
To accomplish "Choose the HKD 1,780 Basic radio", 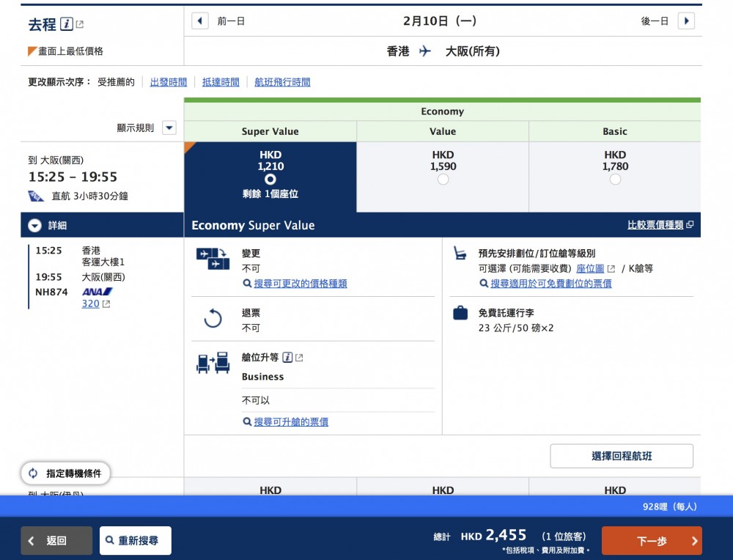I will [x=615, y=180].
